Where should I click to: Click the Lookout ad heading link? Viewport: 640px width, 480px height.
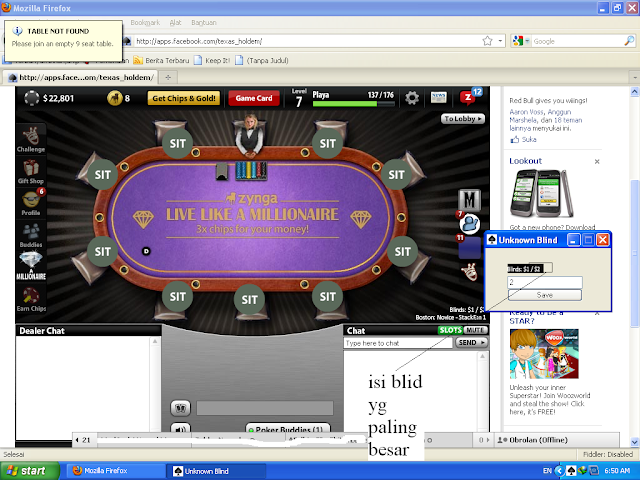[x=525, y=161]
